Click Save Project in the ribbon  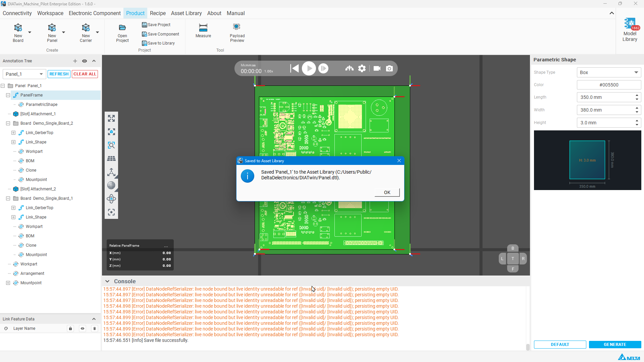(156, 25)
